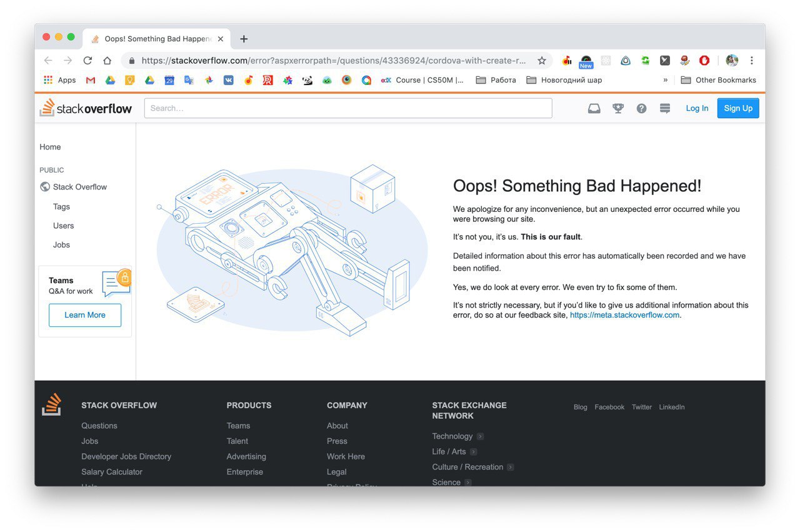This screenshot has height=532, width=800.
Task: Open the Apps grid shortcut
Action: 59,80
